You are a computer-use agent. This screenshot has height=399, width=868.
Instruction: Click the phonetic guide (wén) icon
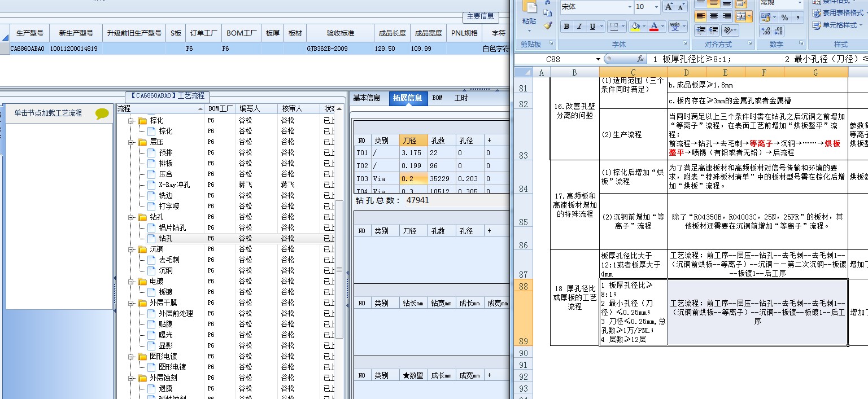pos(675,27)
